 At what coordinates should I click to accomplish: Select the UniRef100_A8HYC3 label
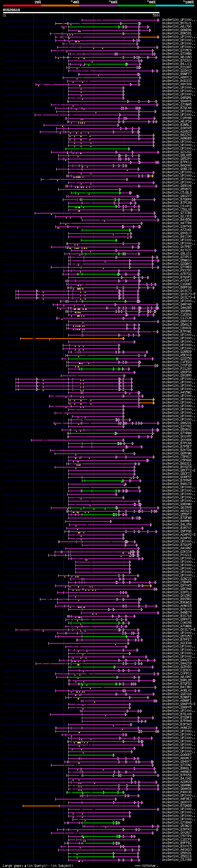[177, 78]
